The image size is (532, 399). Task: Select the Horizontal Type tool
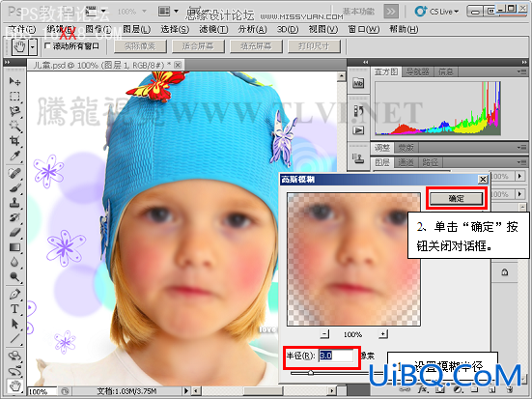pyautogui.click(x=14, y=309)
